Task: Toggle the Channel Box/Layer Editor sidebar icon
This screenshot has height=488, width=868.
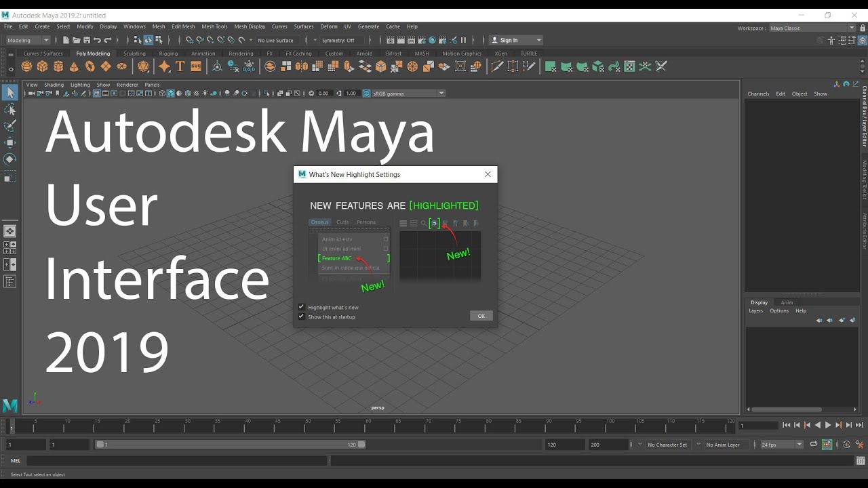Action: (x=862, y=40)
